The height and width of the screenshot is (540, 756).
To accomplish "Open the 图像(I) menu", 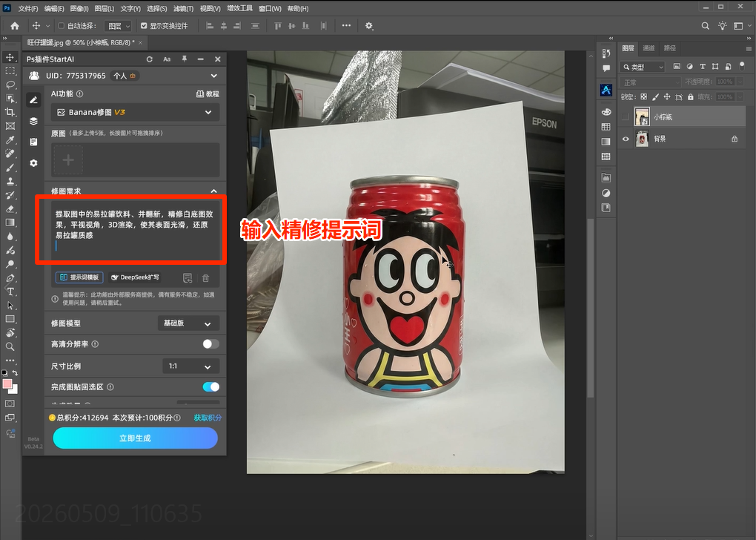I will click(79, 9).
